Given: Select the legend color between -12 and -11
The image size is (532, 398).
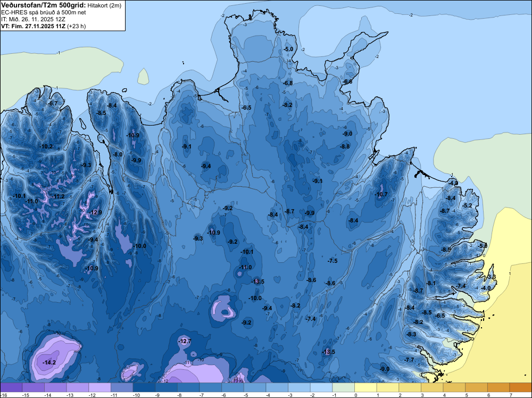Looking at the screenshot, I should tap(100, 387).
